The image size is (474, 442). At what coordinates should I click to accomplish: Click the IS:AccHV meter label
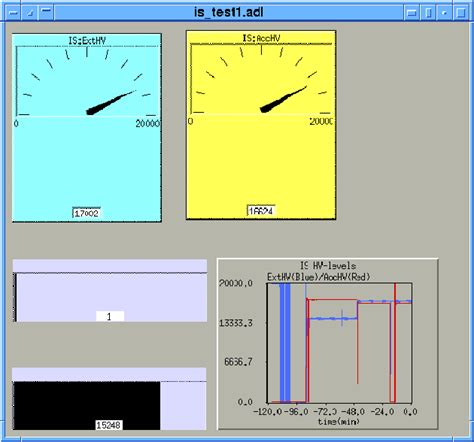pos(261,38)
